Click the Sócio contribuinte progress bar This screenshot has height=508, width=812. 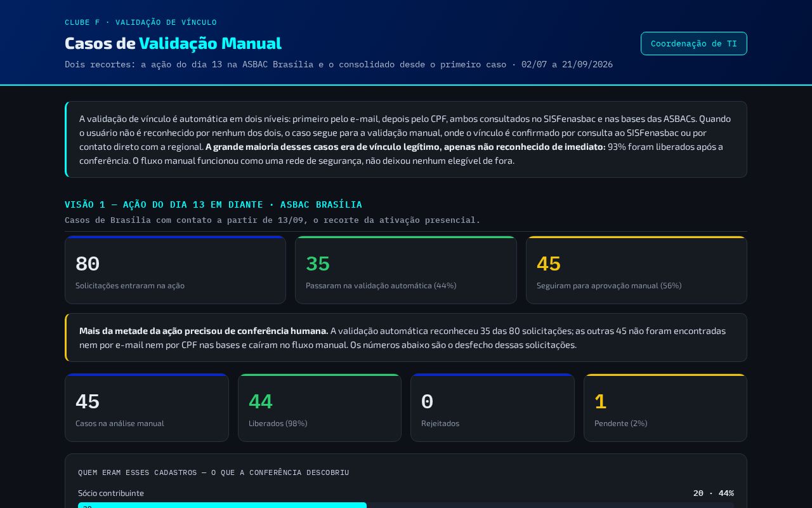(x=406, y=505)
